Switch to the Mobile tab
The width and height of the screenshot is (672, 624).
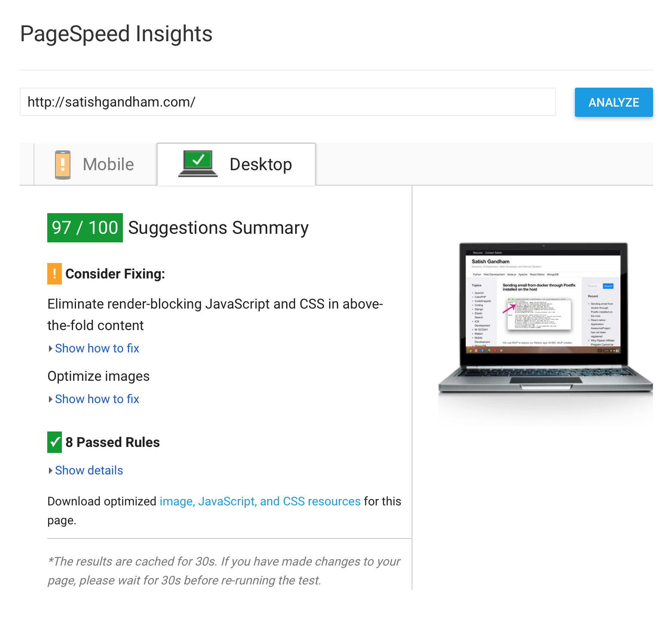pyautogui.click(x=95, y=165)
